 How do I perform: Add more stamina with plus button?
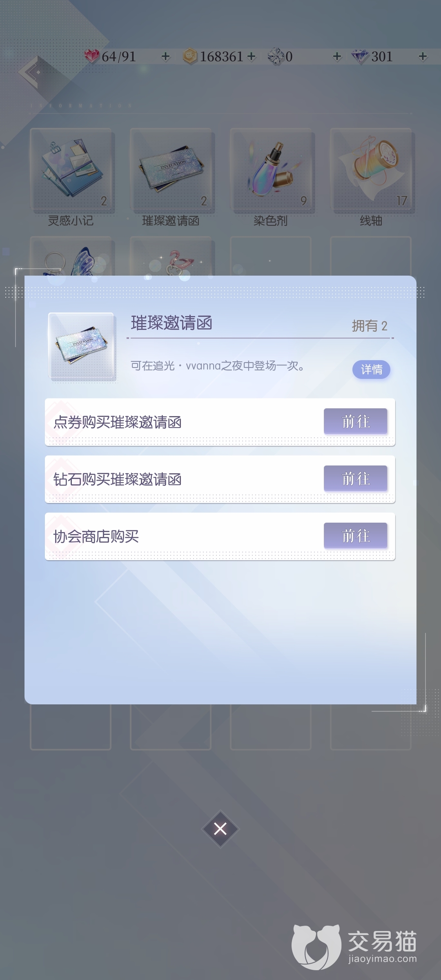165,56
